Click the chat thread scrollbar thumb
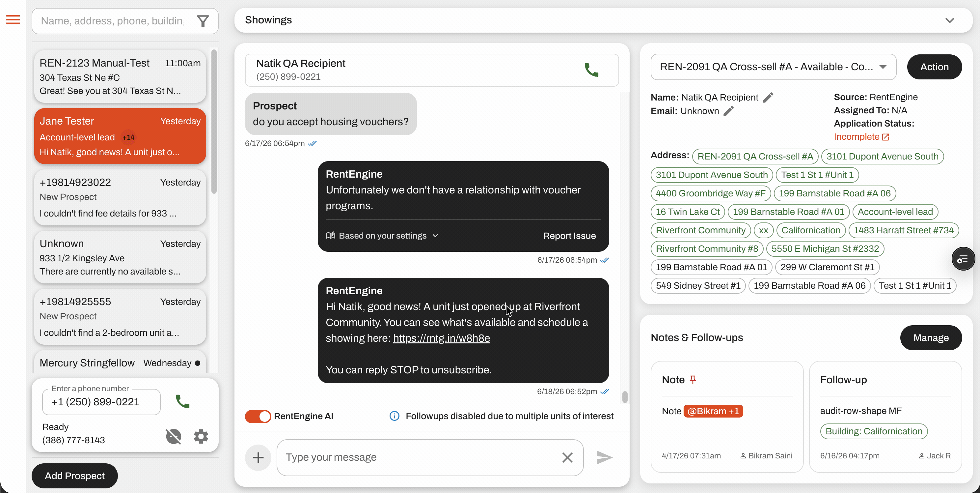Viewport: 980px width, 493px height. point(625,397)
